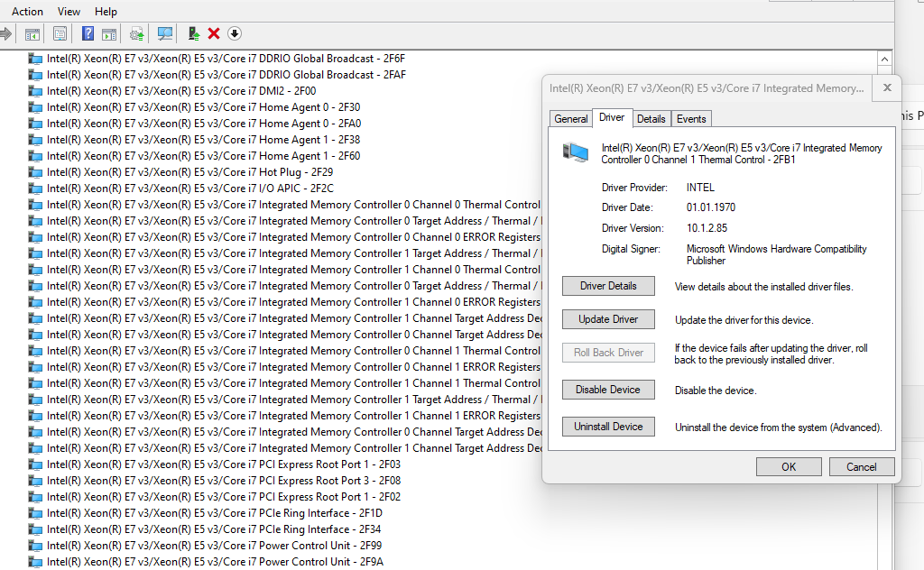Click device icon beside Home Agent 1 - 2F38
Screen dimensions: 924x570
coord(35,140)
